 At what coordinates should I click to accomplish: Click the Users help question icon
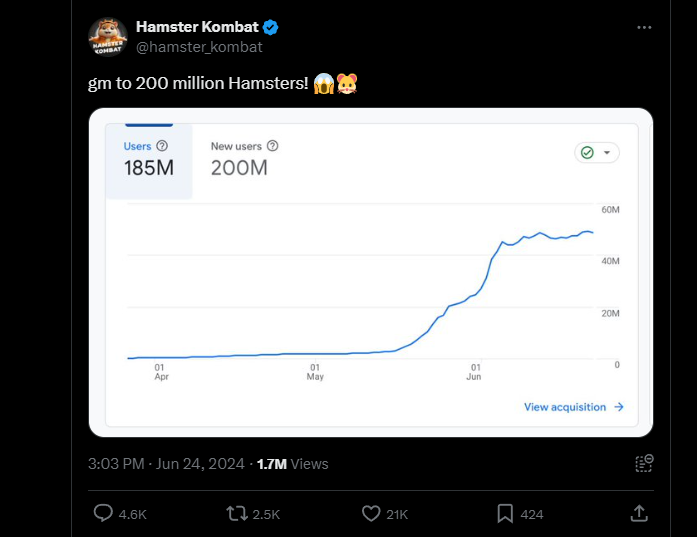click(x=162, y=146)
